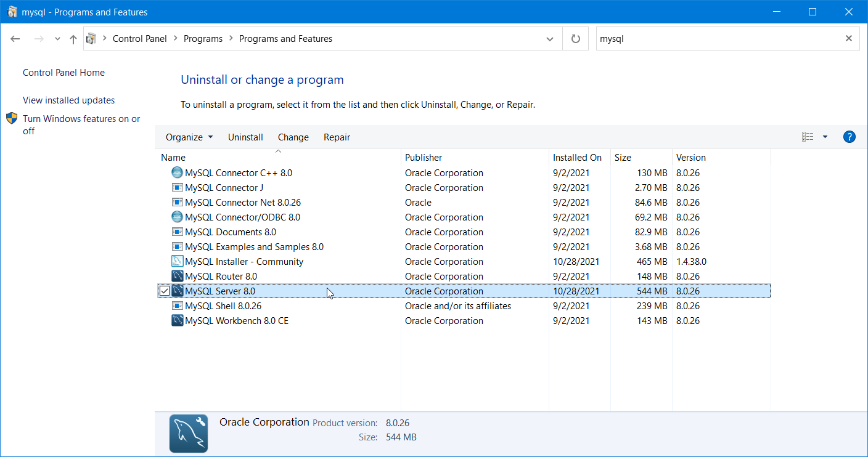Select the Oracle and/or its affiliates publisher cell
The width and height of the screenshot is (868, 457).
[458, 306]
